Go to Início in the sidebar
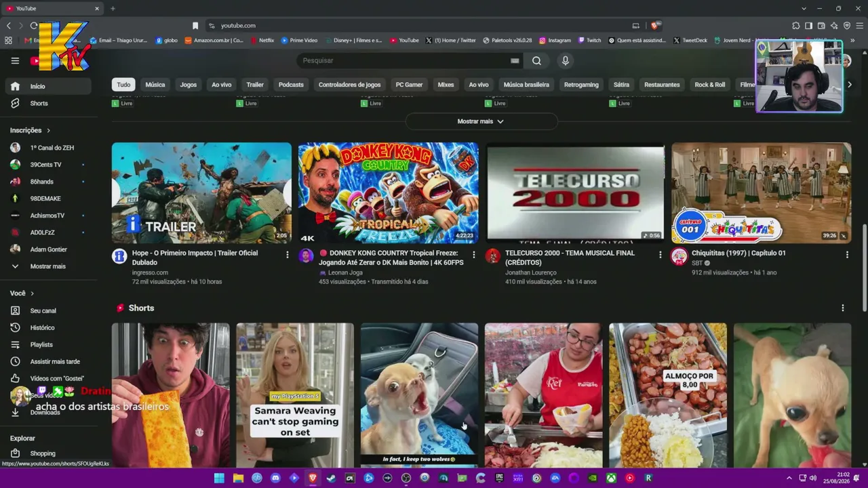The image size is (868, 488). coord(47,86)
